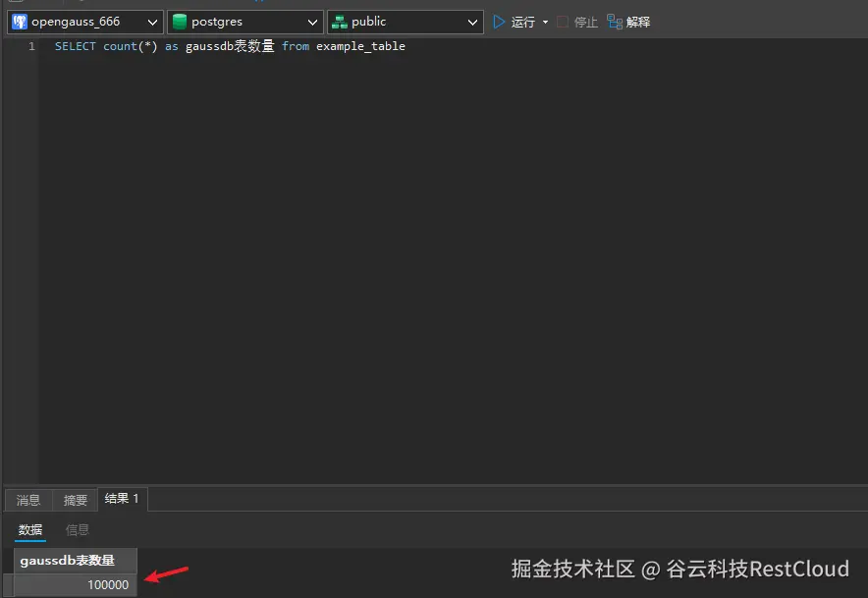Click line number 1 in the gutter
868x598 pixels.
pos(31,46)
